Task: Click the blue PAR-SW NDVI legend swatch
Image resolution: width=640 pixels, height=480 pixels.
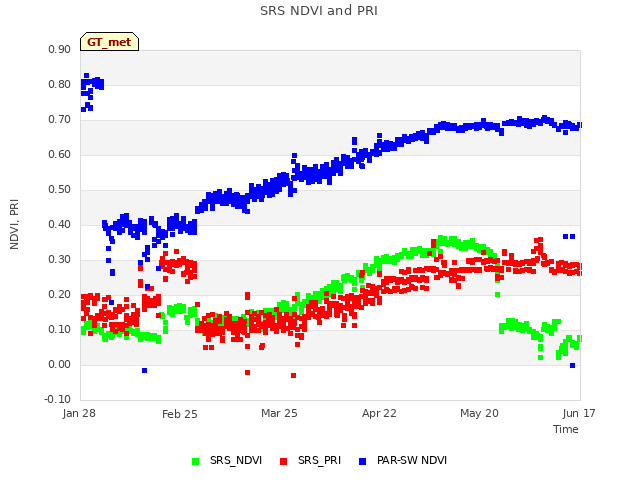Action: (x=362, y=461)
